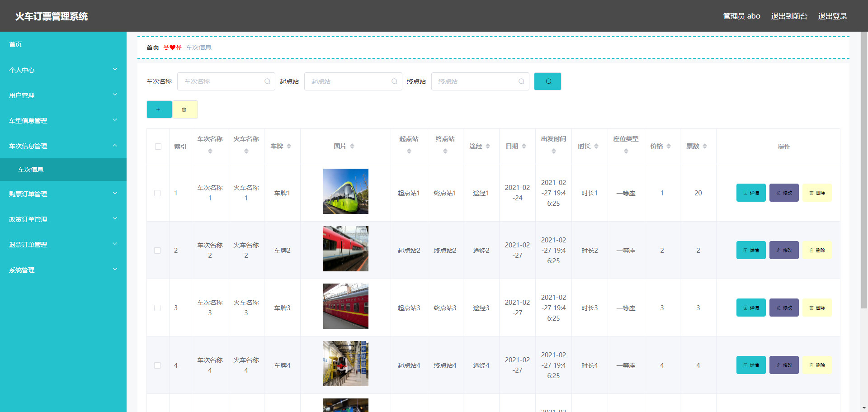Click the 一等座 cell in row 1

(626, 193)
